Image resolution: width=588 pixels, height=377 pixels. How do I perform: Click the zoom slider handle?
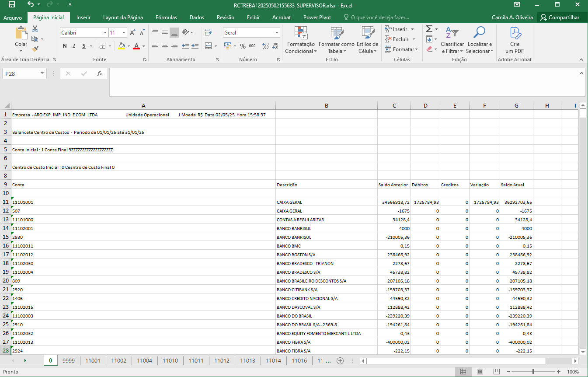pos(533,372)
